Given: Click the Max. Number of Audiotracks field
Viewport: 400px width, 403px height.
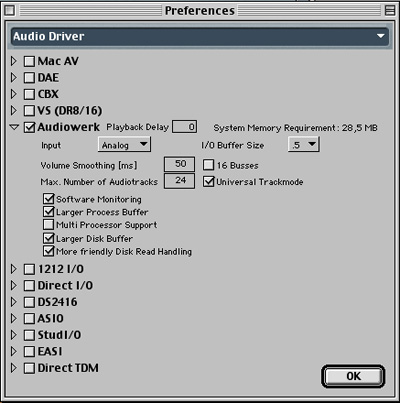Looking at the screenshot, I should (179, 180).
